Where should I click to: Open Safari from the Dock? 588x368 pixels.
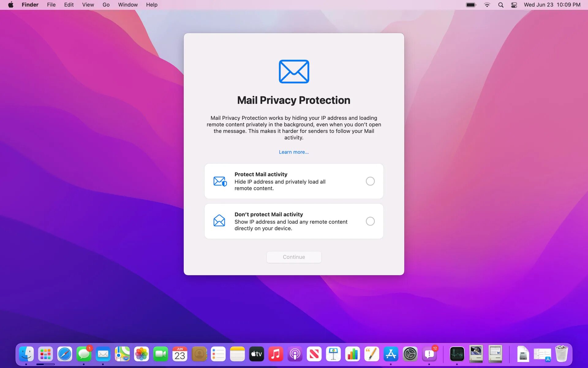click(65, 354)
